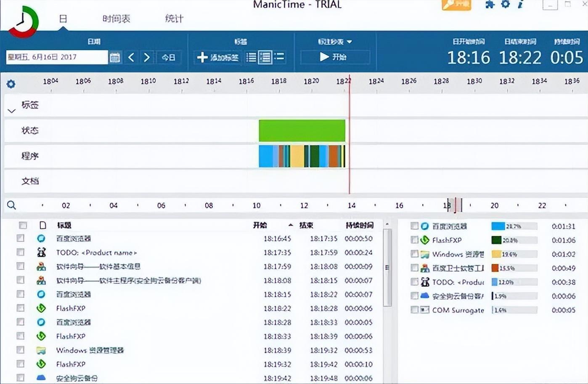Click the cloud backup icon in the summary panel
The height and width of the screenshot is (384, 588).
pos(425,296)
